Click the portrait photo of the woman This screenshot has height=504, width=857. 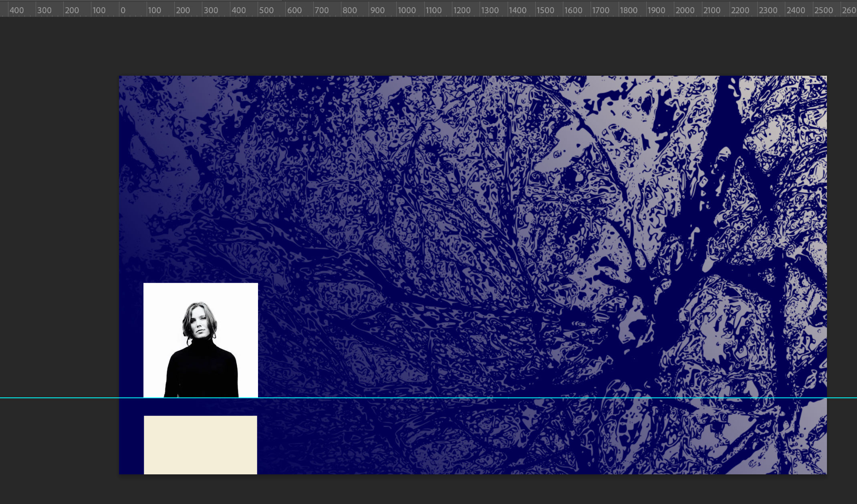[200, 341]
